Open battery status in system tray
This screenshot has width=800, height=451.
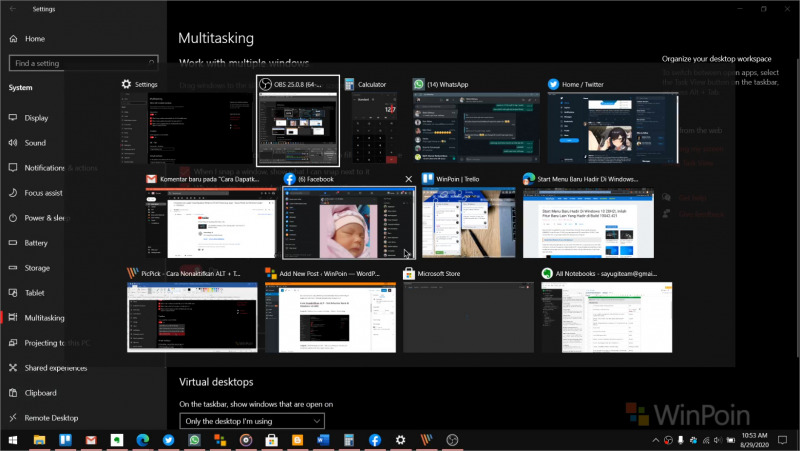point(731,440)
